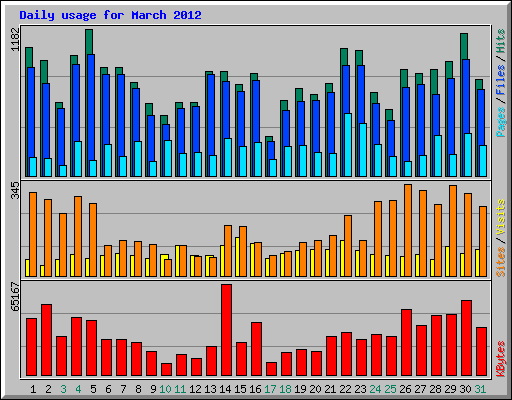Click green day label 10 on the x-axis
This screenshot has height=400, width=512.
(x=165, y=389)
